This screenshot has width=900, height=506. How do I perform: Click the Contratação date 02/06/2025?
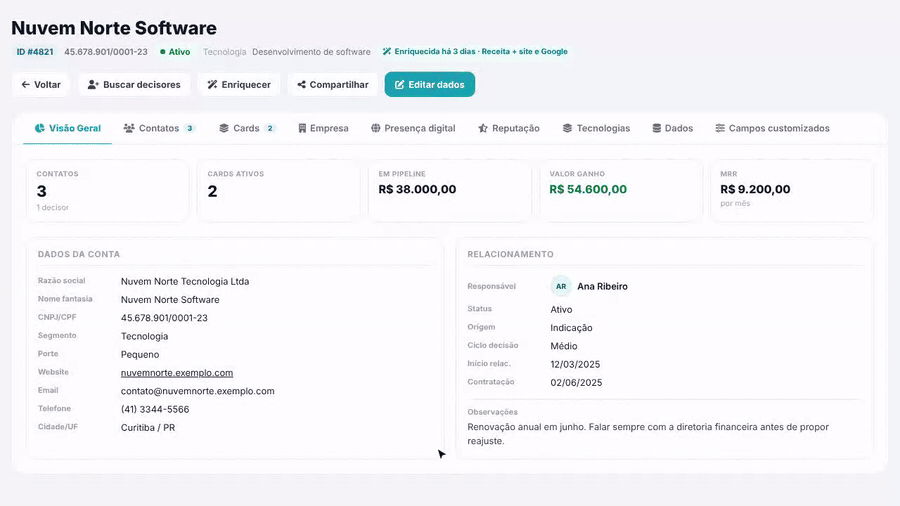(x=576, y=383)
